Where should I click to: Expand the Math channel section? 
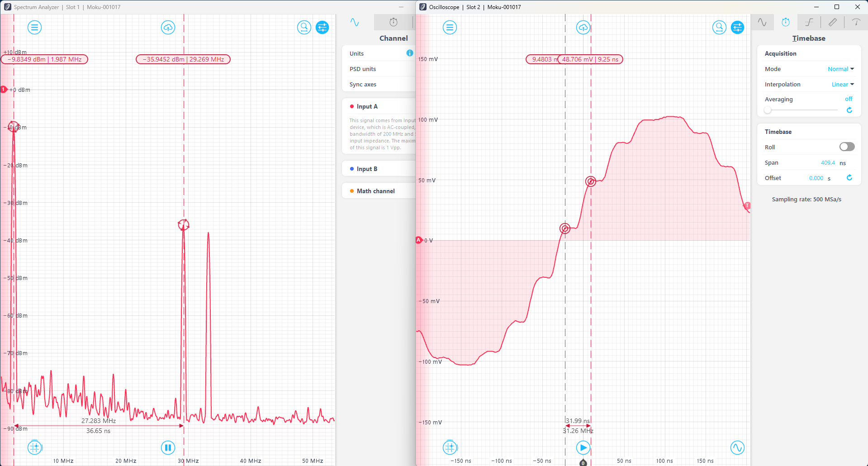375,191
